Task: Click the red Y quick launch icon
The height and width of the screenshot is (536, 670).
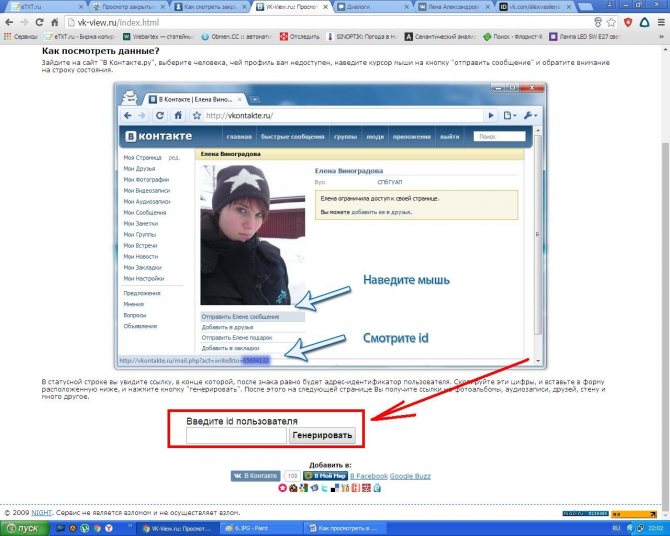Action: point(109,528)
